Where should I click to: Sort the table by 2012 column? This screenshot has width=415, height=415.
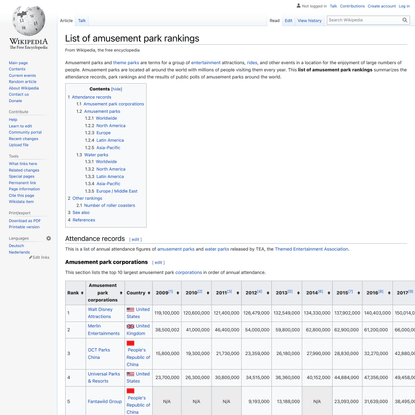268,293
